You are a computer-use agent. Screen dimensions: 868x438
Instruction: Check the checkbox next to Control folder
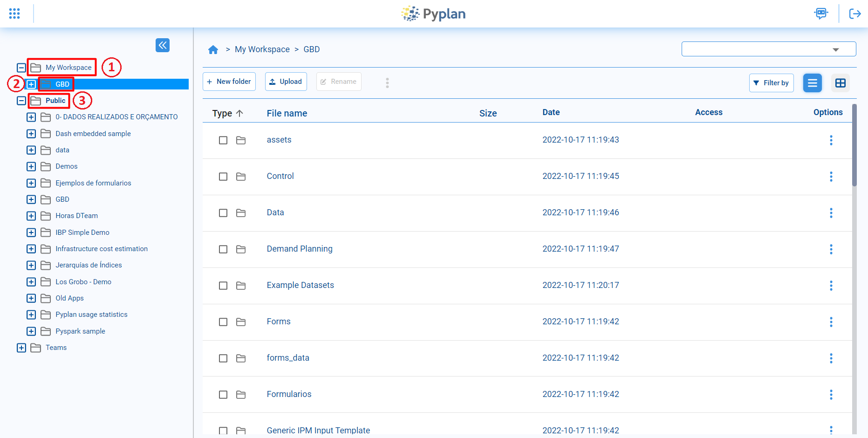point(223,177)
